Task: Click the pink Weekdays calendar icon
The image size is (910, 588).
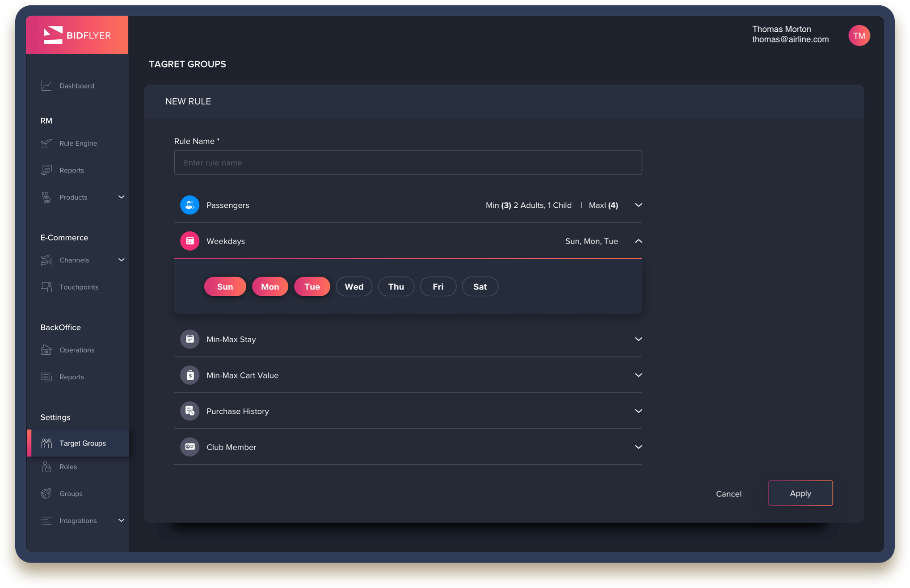Action: click(x=190, y=241)
